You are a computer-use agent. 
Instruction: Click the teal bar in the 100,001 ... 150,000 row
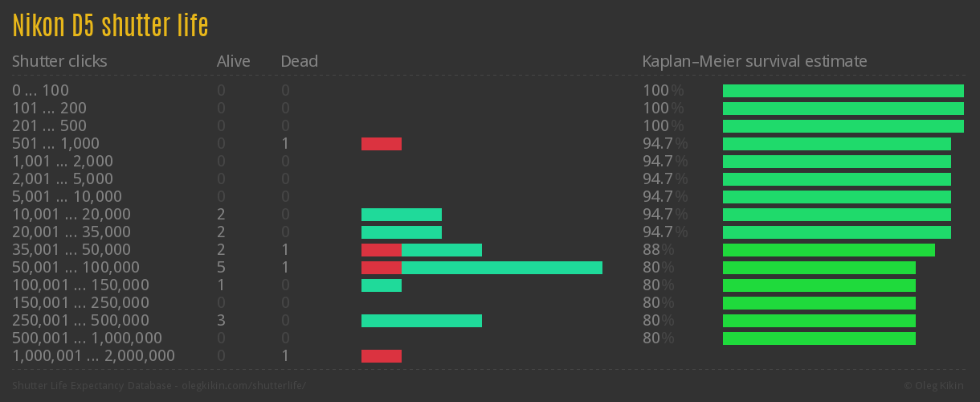(381, 285)
